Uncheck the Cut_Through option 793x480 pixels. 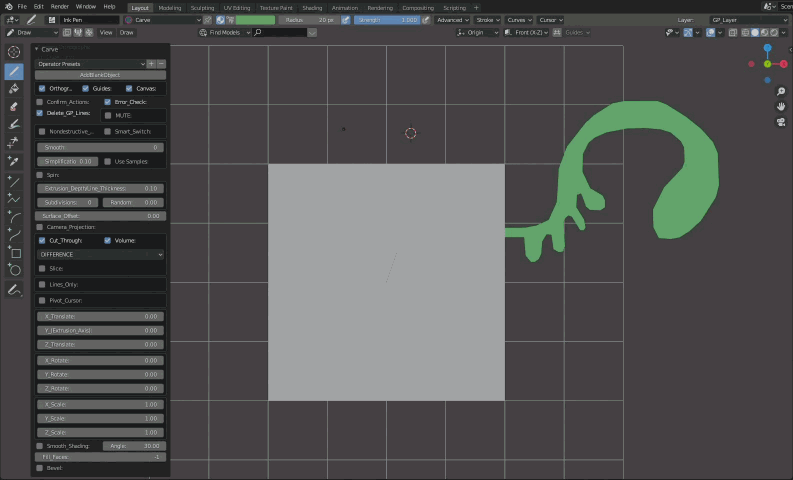coord(41,240)
